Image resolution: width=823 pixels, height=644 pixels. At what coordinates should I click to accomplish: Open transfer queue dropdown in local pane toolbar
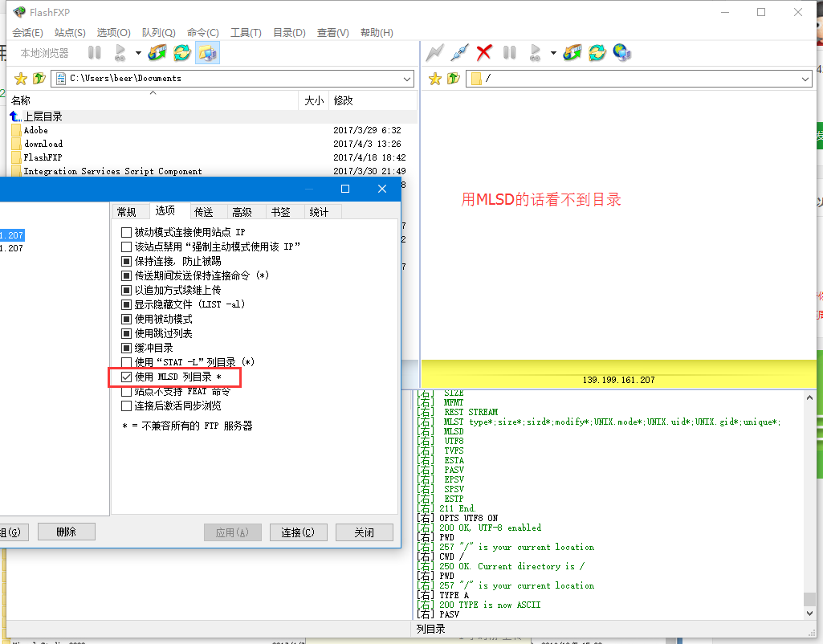click(138, 53)
